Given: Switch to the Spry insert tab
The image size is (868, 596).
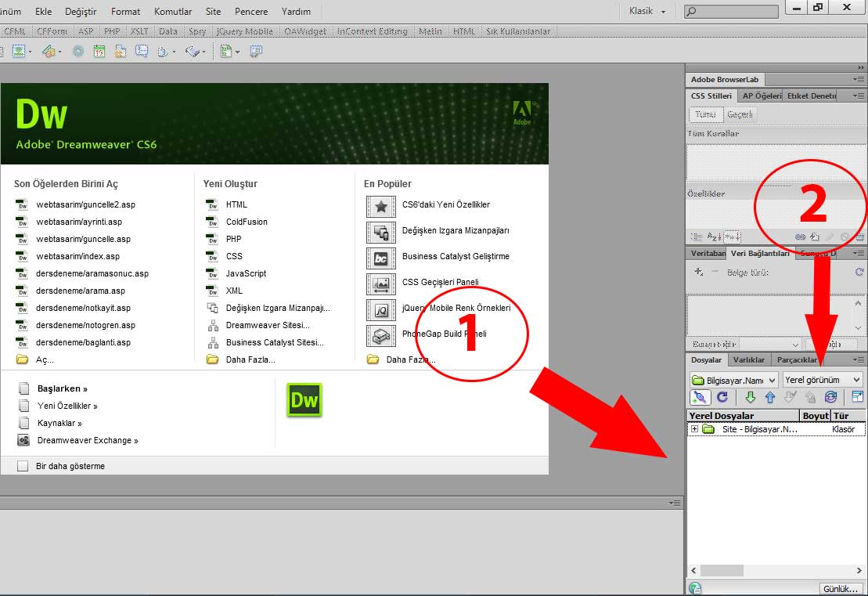Looking at the screenshot, I should (x=197, y=31).
